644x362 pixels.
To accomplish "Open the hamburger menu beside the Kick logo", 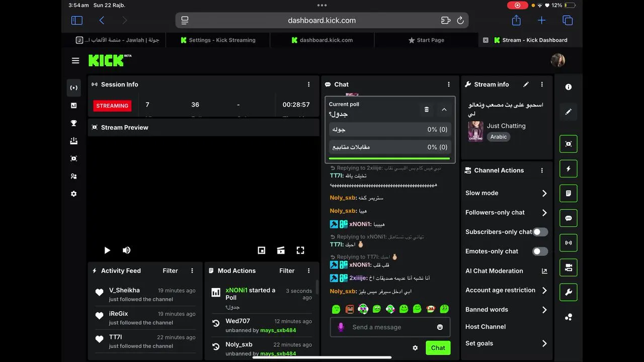I will (x=75, y=61).
